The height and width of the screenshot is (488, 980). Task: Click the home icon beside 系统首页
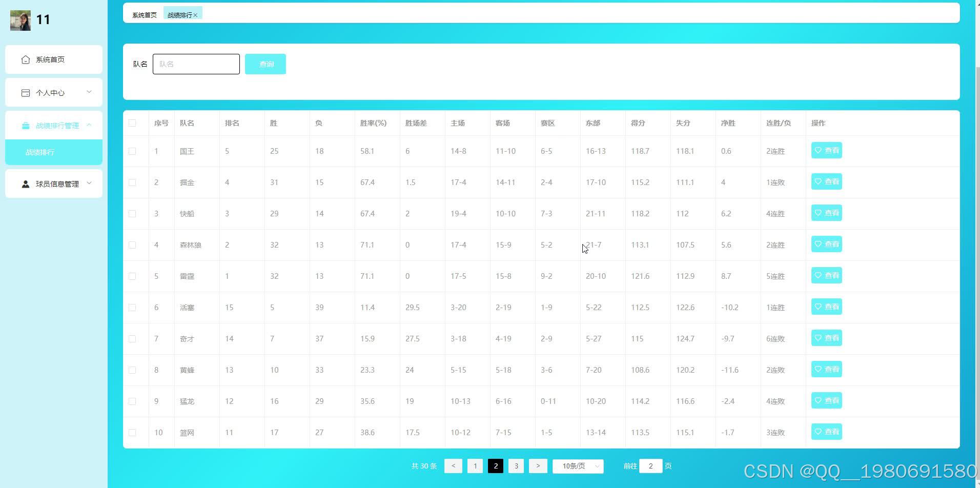click(26, 59)
